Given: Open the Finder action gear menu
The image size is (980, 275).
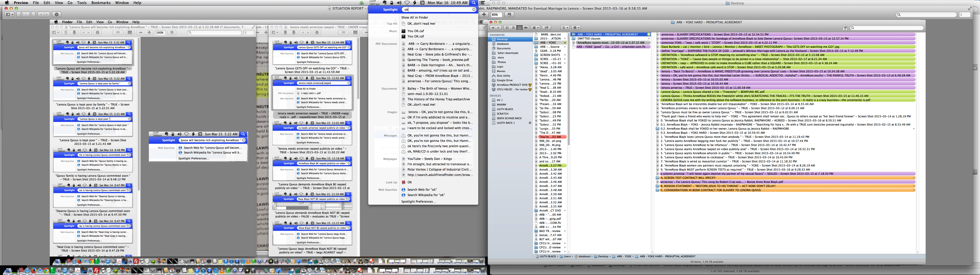Looking at the screenshot, I should tap(576, 28).
